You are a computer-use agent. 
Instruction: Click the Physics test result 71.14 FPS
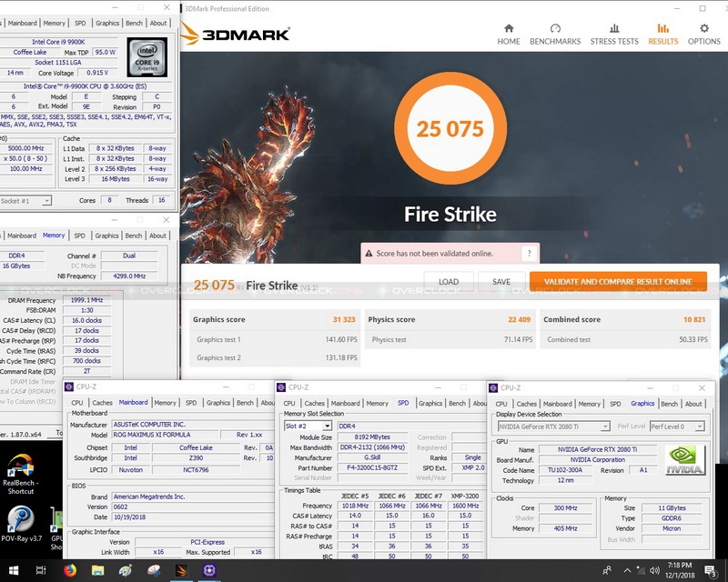[518, 340]
